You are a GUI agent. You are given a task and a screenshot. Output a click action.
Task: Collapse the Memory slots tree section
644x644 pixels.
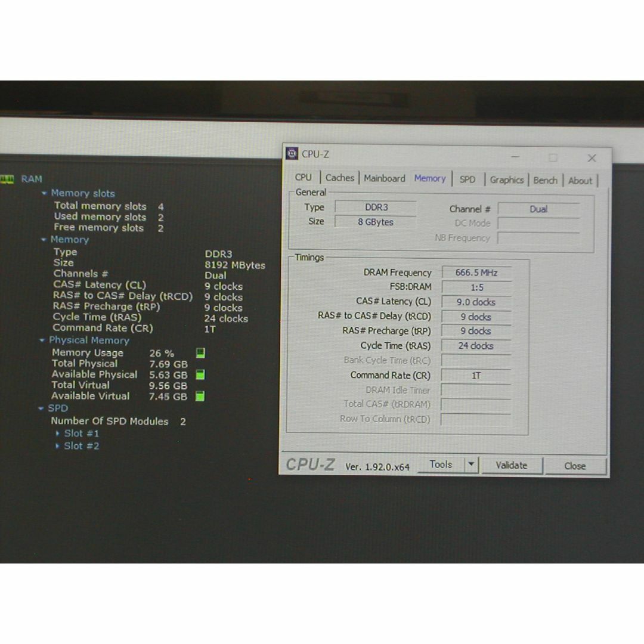[44, 193]
